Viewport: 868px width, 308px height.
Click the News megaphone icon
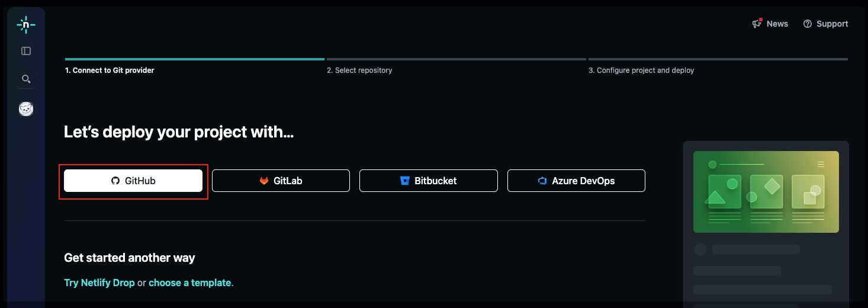[757, 24]
